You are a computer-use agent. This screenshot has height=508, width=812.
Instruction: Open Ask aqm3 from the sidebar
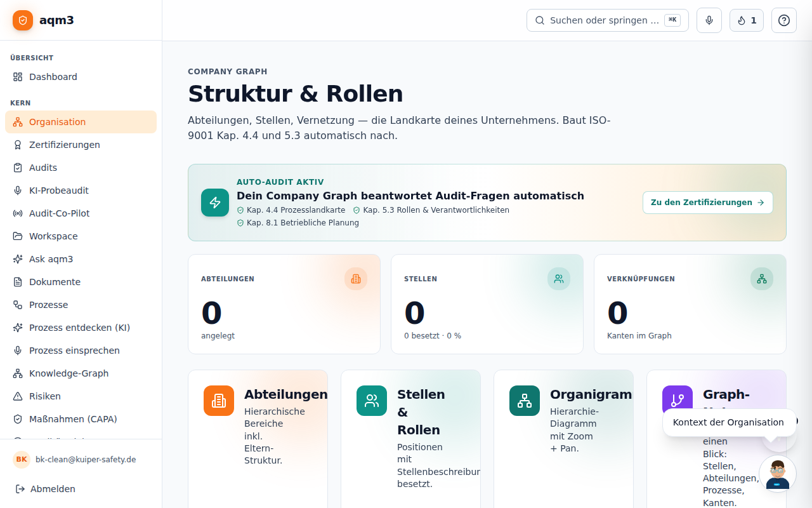tap(81, 259)
